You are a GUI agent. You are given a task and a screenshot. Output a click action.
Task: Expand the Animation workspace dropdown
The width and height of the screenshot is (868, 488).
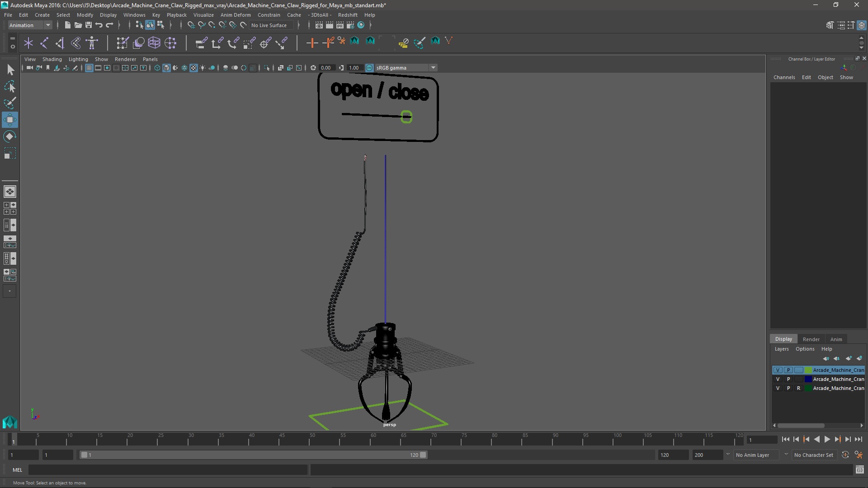(47, 24)
